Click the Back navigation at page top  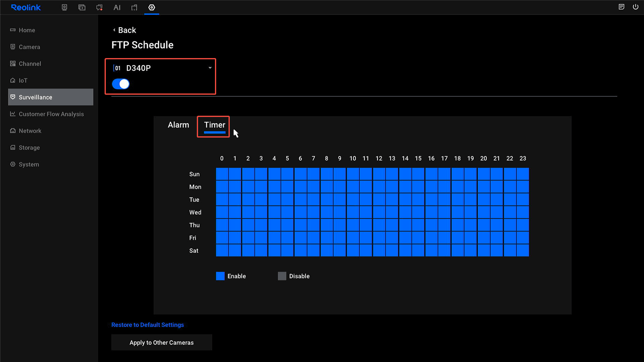124,30
